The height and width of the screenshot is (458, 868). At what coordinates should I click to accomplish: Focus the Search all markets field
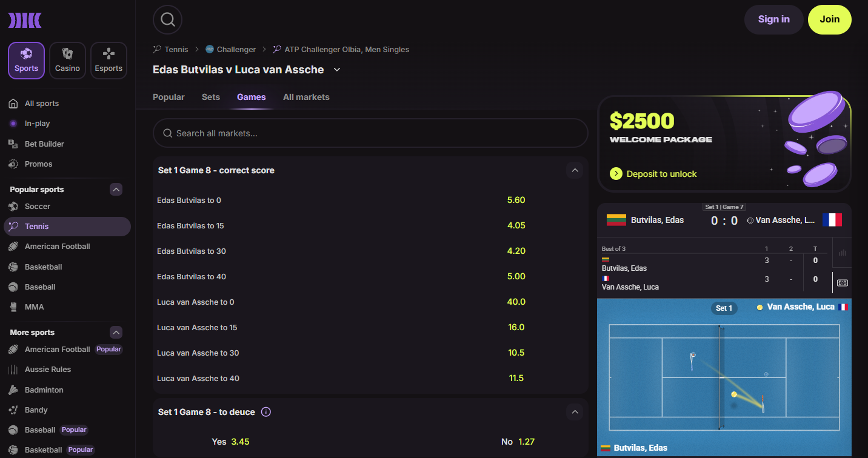(x=370, y=133)
